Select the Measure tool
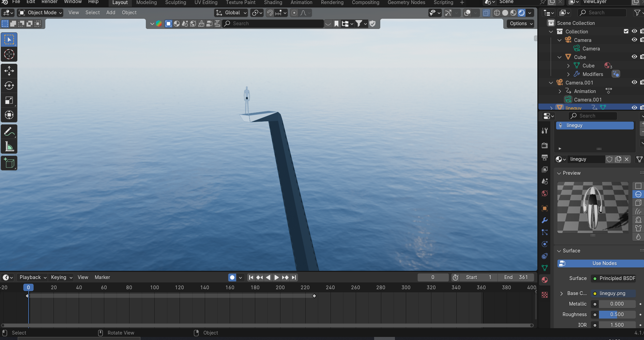Image resolution: width=644 pixels, height=340 pixels. (9, 147)
